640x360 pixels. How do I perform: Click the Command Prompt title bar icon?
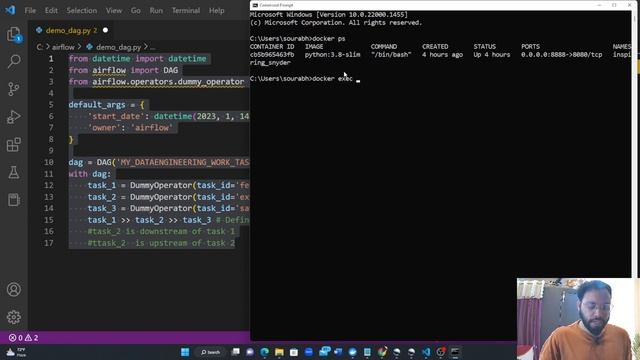[x=255, y=5]
